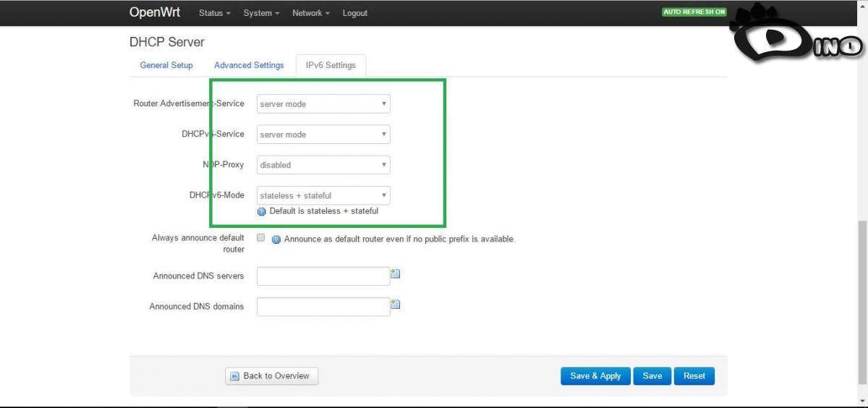Click the scrollbar down arrow

point(862,401)
